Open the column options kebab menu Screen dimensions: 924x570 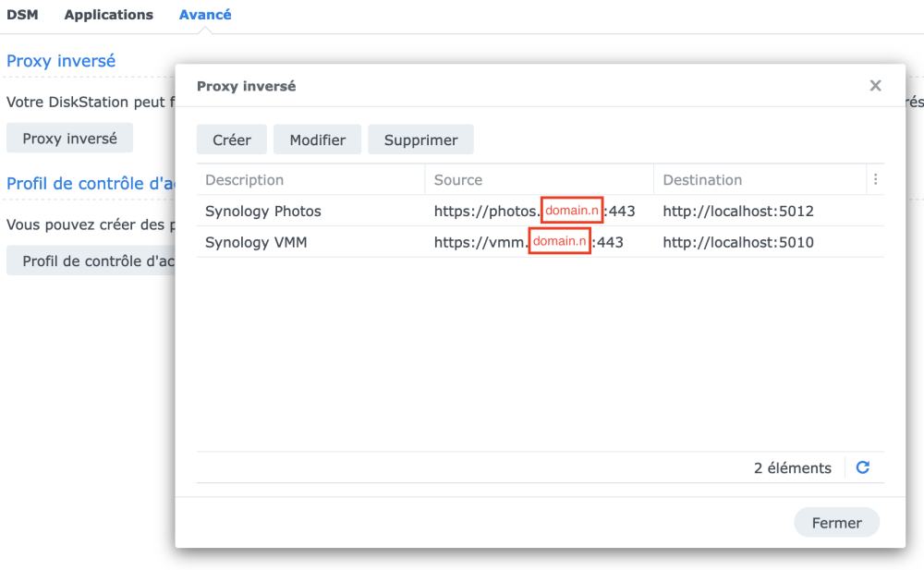click(x=875, y=180)
